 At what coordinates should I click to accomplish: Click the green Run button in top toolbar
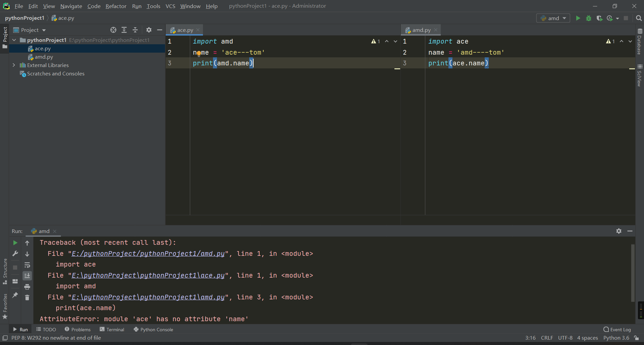click(578, 18)
